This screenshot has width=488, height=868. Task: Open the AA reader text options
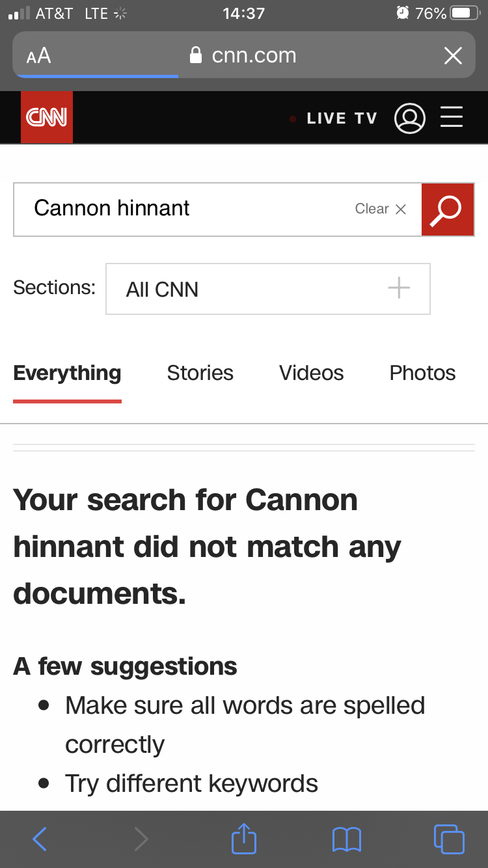(39, 56)
